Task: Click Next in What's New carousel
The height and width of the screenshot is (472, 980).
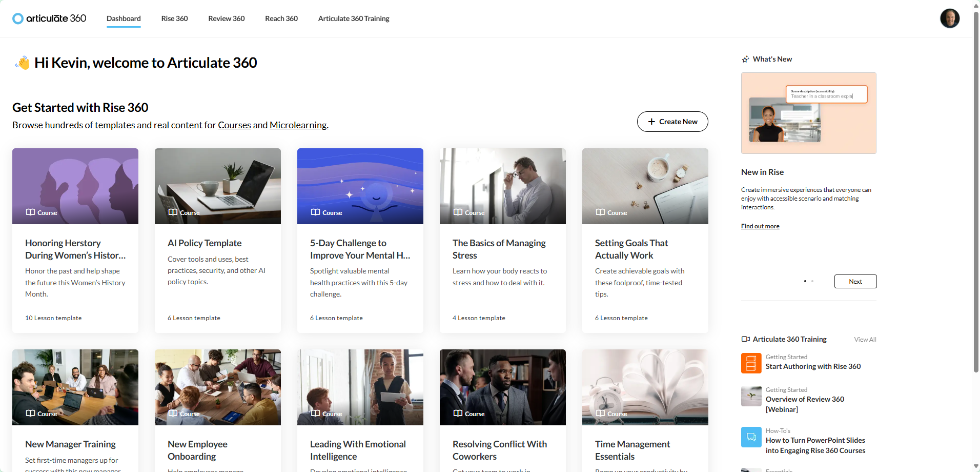Action: pyautogui.click(x=855, y=282)
